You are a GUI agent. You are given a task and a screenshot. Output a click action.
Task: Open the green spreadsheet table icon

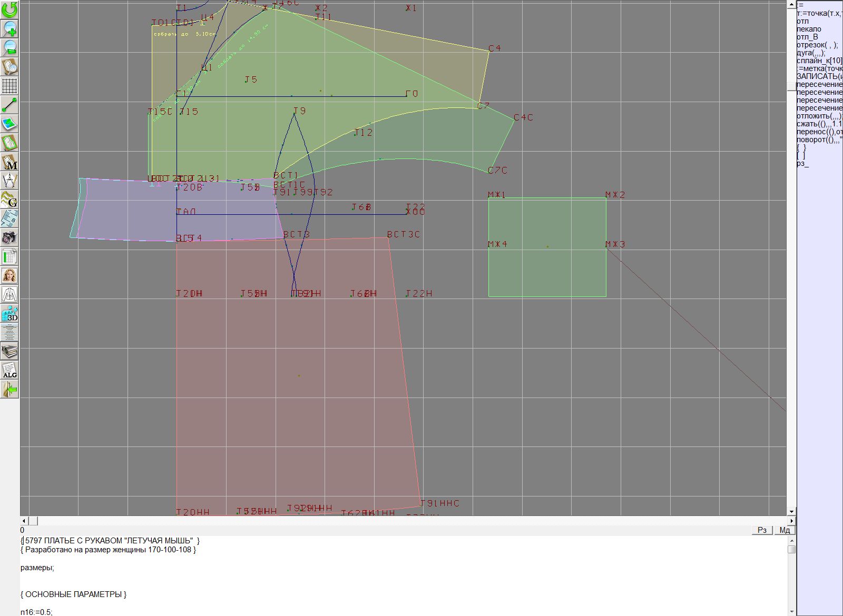click(x=9, y=256)
